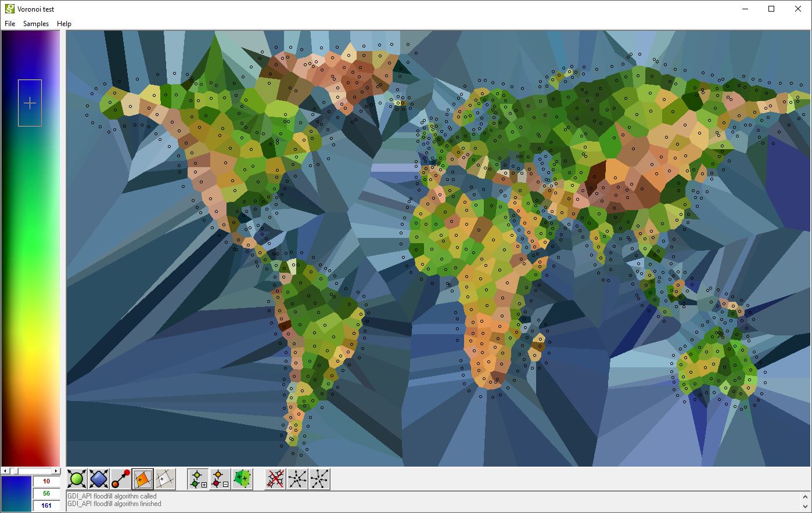
Task: Toggle the red crossed-out edges button
Action: point(276,479)
